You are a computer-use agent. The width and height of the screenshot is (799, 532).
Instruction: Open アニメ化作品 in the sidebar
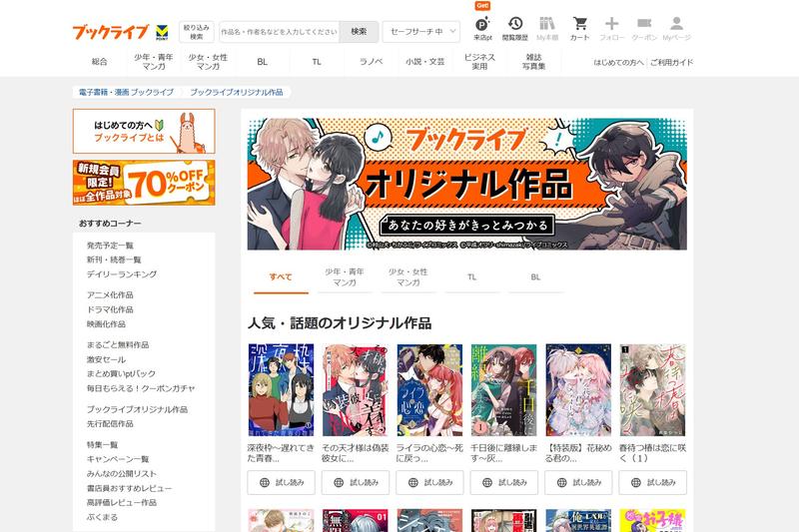click(x=110, y=294)
